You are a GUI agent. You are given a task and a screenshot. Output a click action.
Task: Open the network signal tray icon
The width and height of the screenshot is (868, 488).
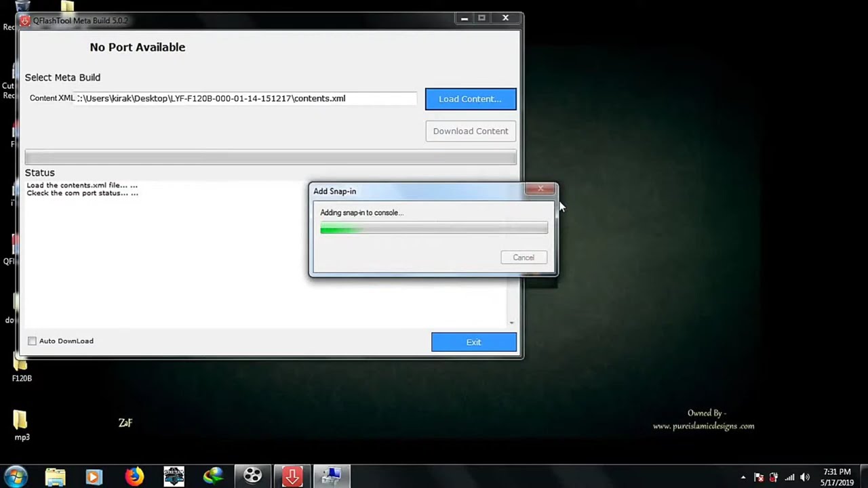789,477
